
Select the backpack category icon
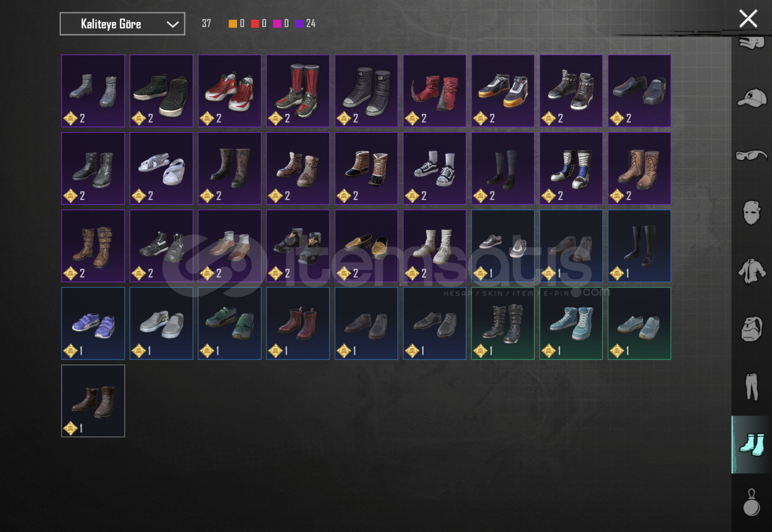pos(751,329)
